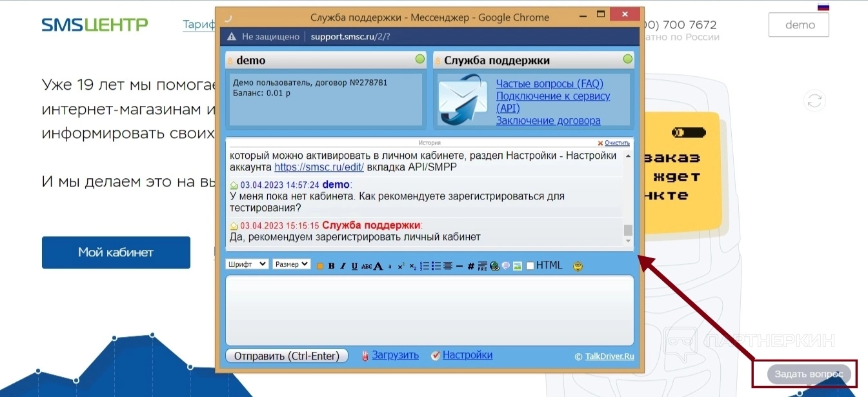868x397 pixels.
Task: Open the text color picker swatch
Action: coord(320,266)
